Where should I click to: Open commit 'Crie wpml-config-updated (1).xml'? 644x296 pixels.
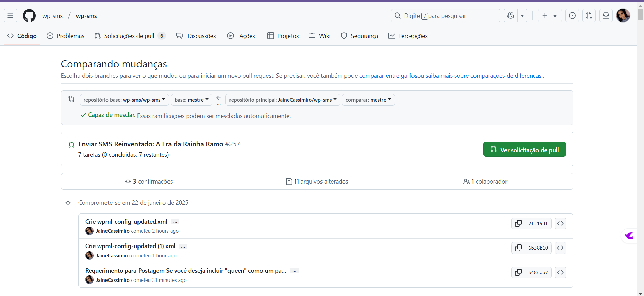tap(130, 246)
